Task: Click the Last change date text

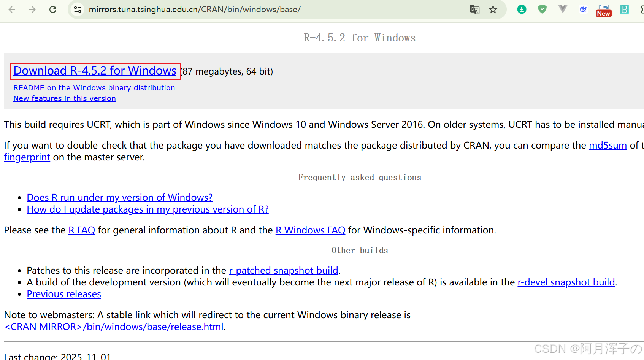Action: click(x=57, y=356)
